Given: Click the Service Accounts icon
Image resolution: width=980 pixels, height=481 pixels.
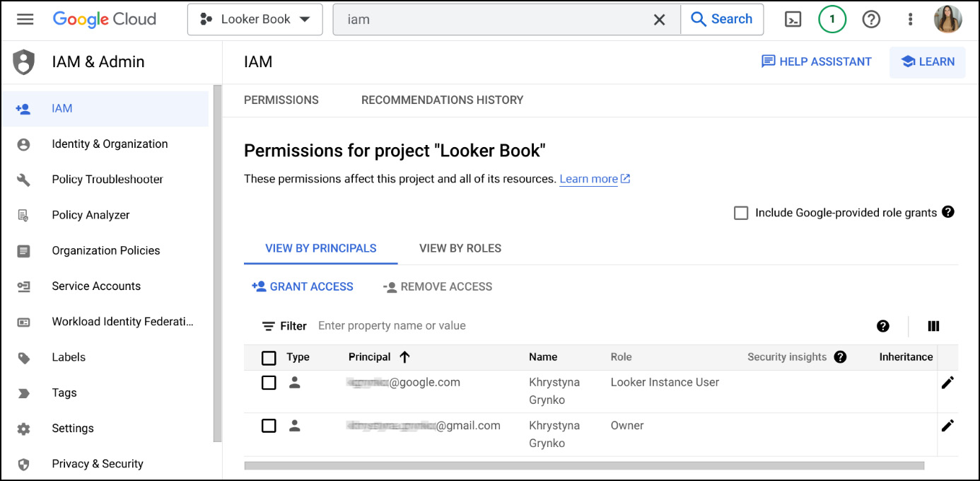Looking at the screenshot, I should [23, 286].
